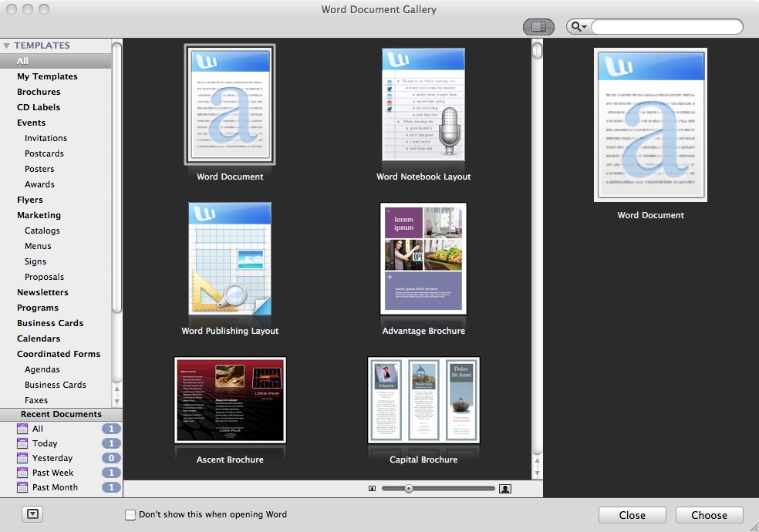Open Events category

point(31,123)
